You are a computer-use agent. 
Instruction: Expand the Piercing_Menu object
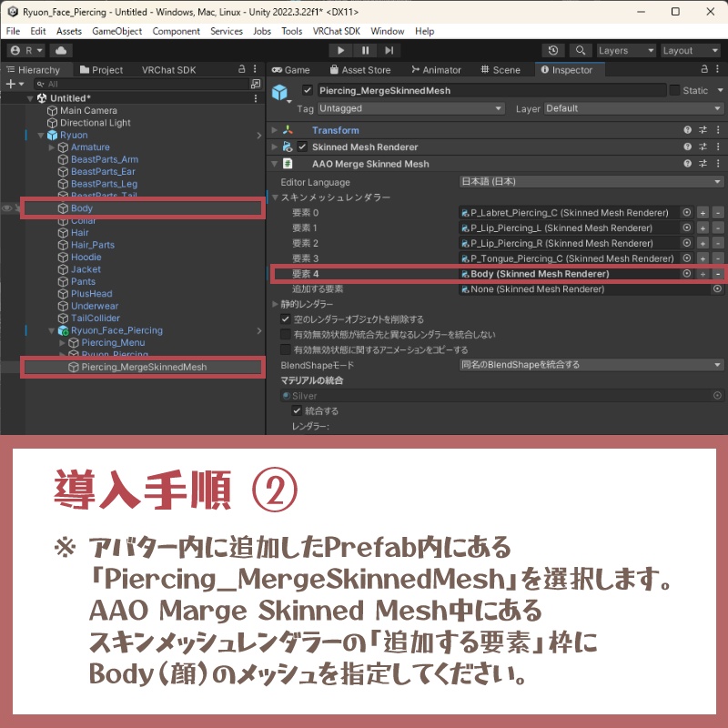pyautogui.click(x=62, y=343)
